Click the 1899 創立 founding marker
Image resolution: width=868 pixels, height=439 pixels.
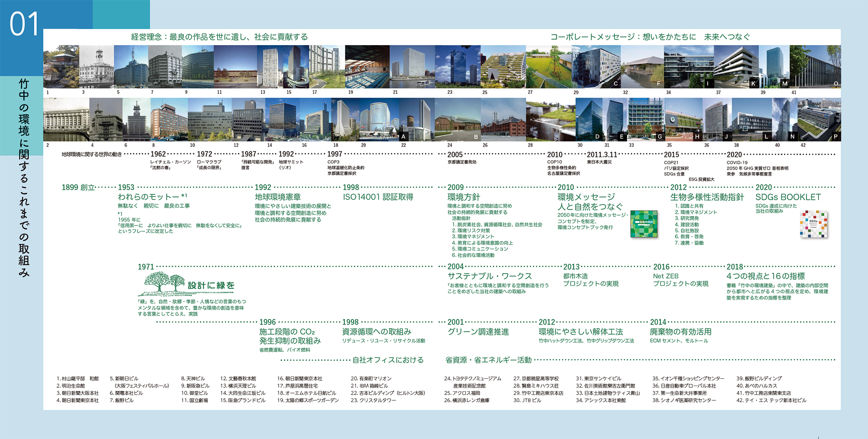tap(78, 187)
